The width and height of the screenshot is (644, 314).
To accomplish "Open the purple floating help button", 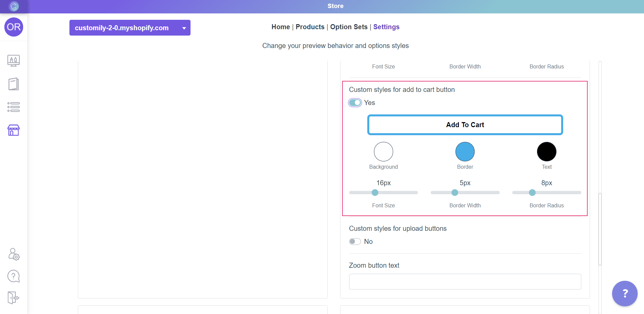I will tap(625, 294).
